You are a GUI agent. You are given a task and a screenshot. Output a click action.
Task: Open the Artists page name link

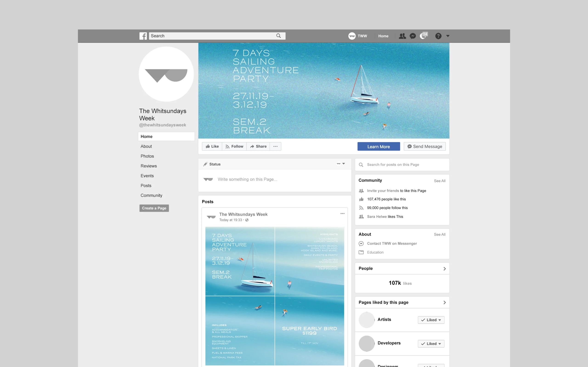click(384, 319)
